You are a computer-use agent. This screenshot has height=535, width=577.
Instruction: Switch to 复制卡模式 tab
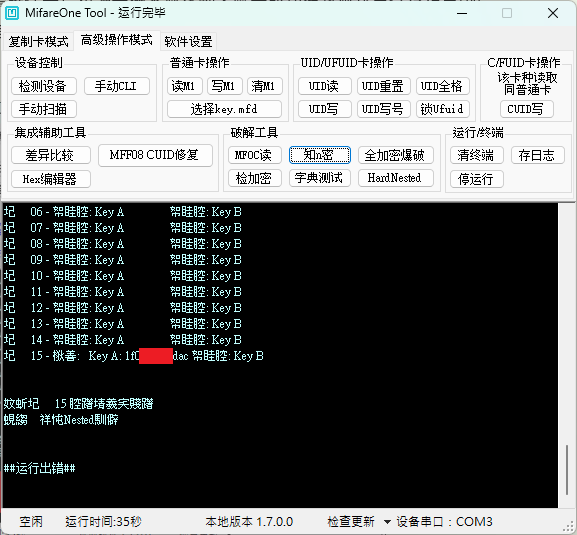point(38,41)
